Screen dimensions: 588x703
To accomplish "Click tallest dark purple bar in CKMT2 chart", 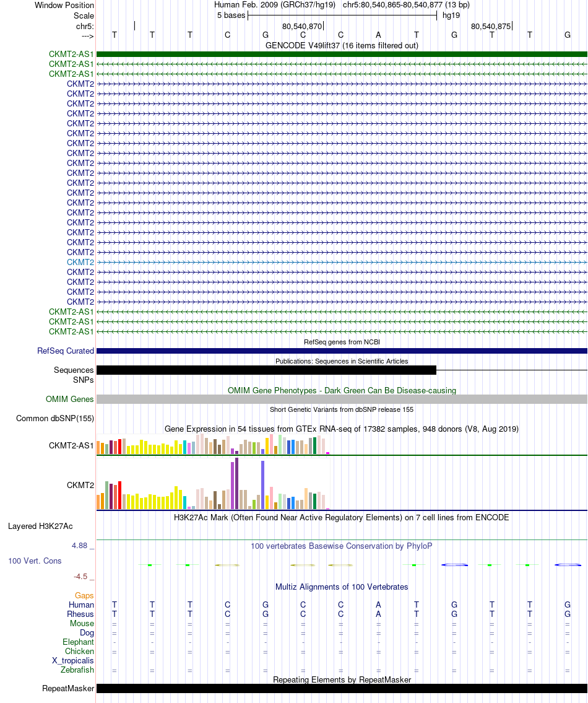I will tap(236, 484).
